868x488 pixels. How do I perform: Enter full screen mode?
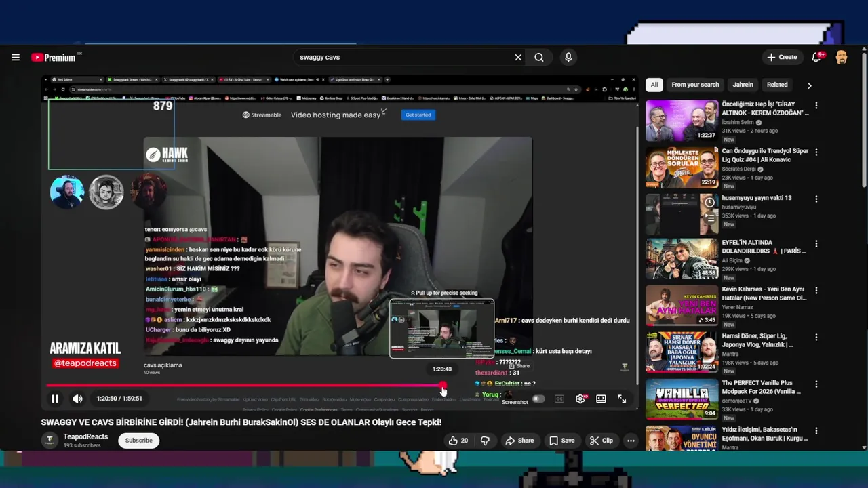click(622, 399)
